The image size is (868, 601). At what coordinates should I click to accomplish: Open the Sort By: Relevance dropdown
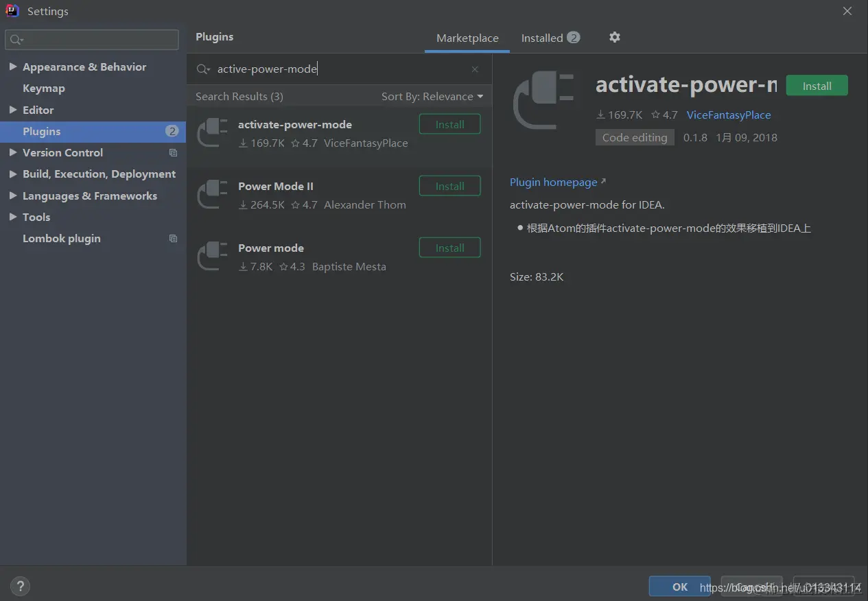[x=432, y=97]
